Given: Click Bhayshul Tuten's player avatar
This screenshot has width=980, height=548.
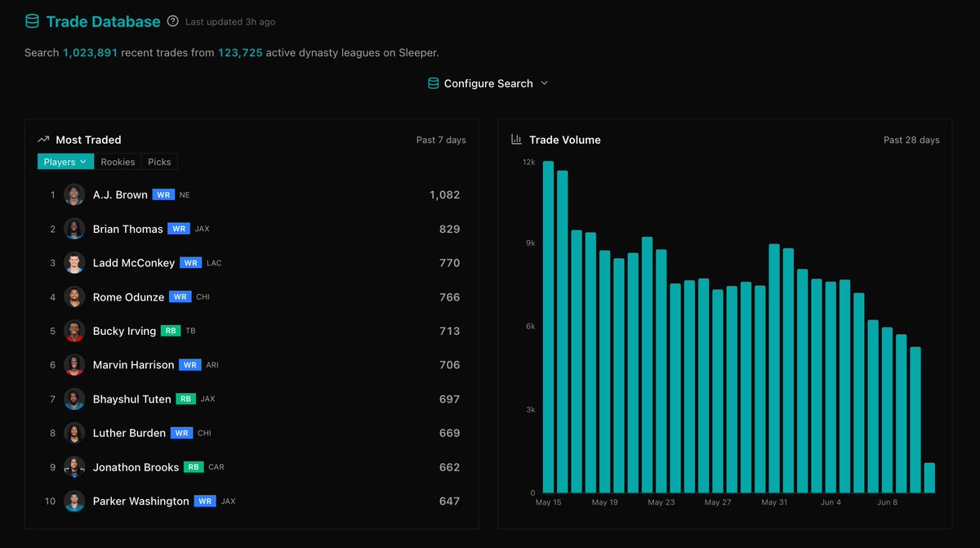Looking at the screenshot, I should coord(74,399).
